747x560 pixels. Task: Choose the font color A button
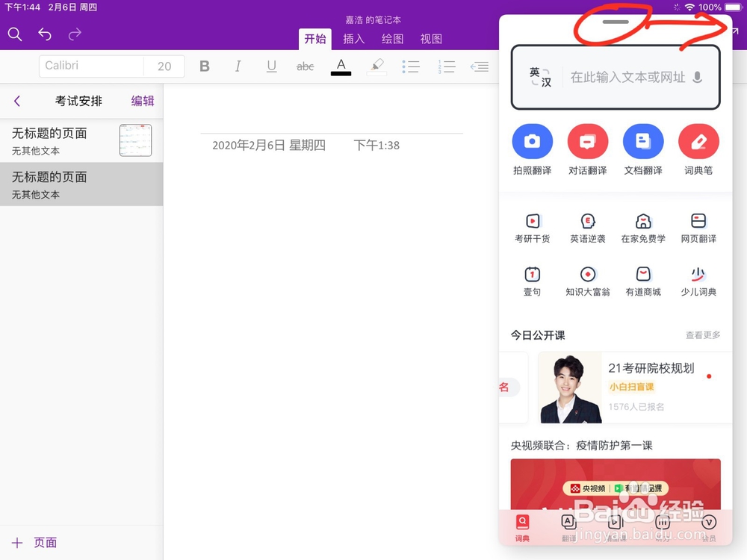(x=341, y=66)
